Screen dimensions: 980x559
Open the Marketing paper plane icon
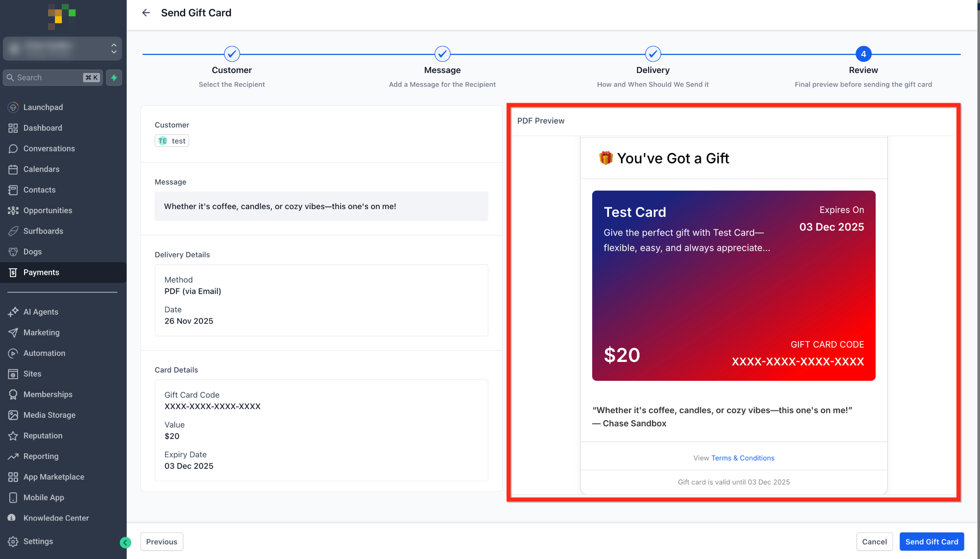[x=13, y=332]
